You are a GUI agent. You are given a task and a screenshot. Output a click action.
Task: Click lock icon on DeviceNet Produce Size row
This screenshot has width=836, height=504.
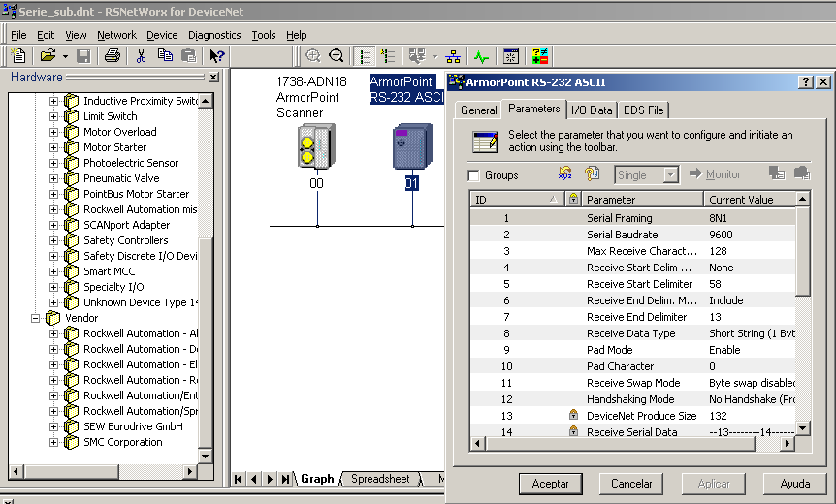(x=573, y=415)
